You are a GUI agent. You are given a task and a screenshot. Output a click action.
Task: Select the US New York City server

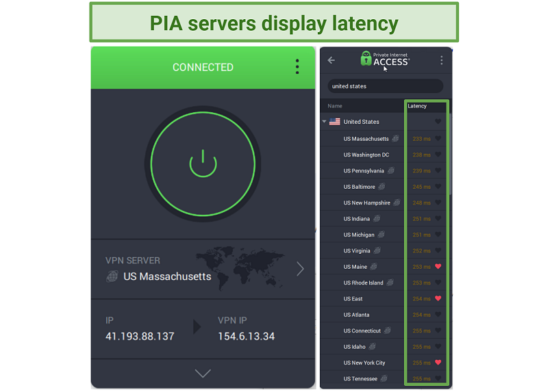(384, 363)
